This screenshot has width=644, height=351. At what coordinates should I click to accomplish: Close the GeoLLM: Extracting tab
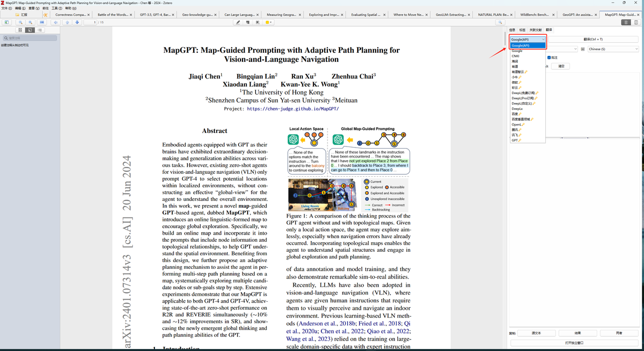469,15
